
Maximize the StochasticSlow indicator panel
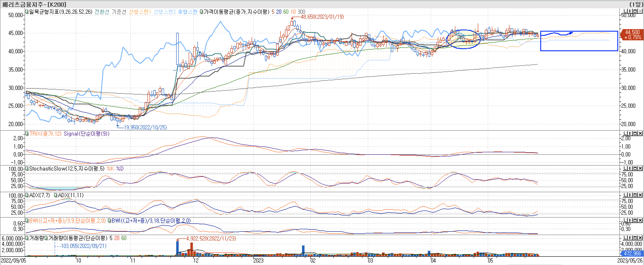(x=635, y=168)
